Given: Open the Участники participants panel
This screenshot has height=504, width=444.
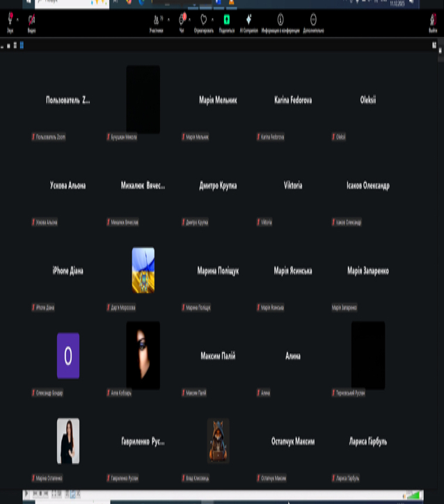Looking at the screenshot, I should coord(156,21).
